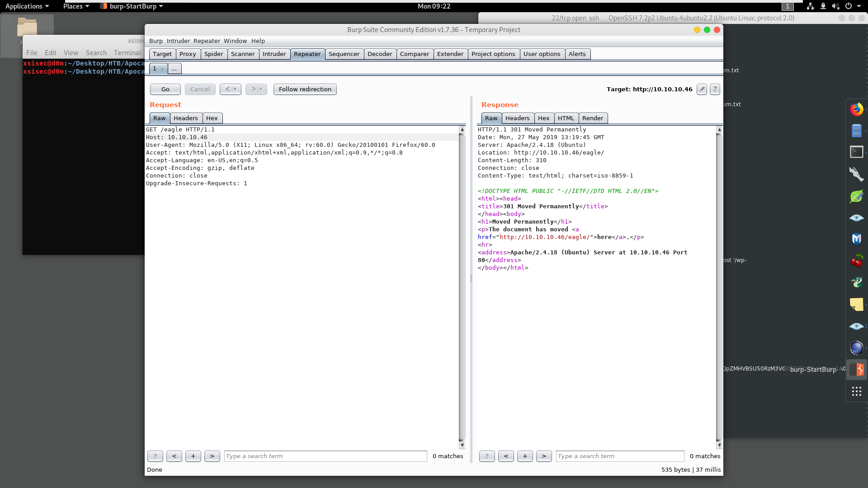This screenshot has height=488, width=868.
Task: Open the Places menu
Action: (76, 6)
